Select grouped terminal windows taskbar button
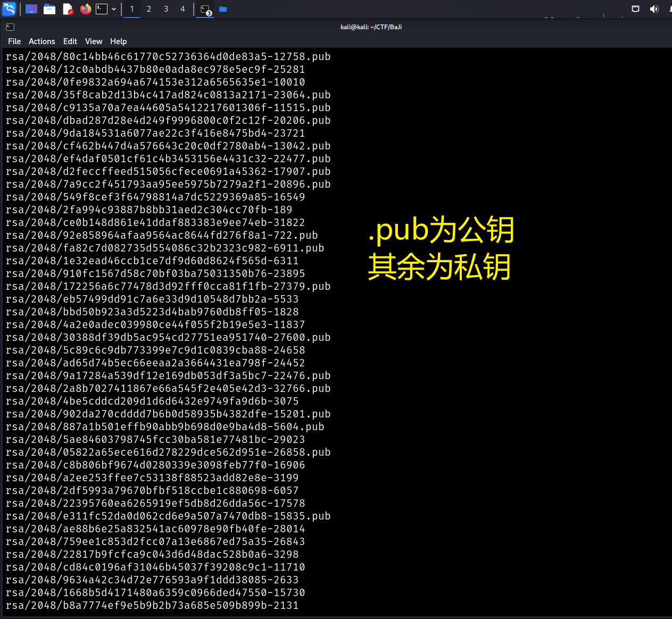 coord(206,10)
